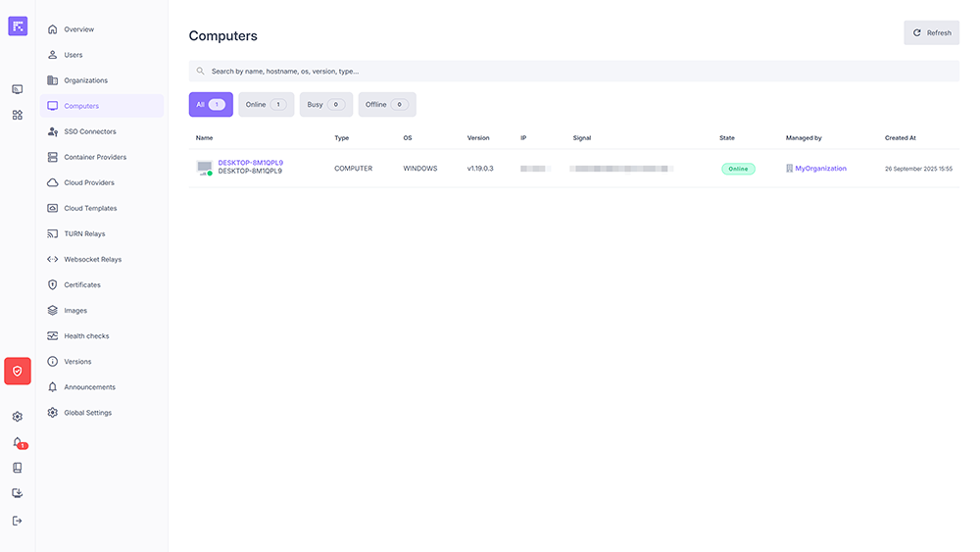This screenshot has width=980, height=552.
Task: Open the documentation book icon
Action: (18, 468)
